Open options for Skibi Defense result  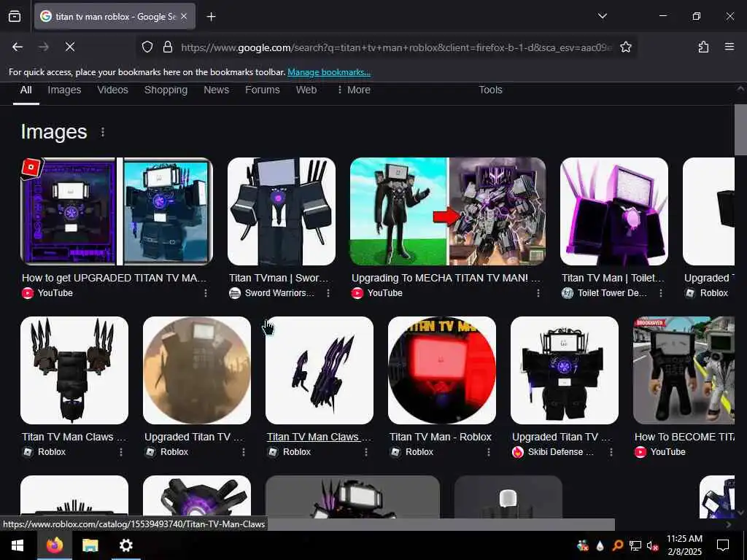[611, 452]
